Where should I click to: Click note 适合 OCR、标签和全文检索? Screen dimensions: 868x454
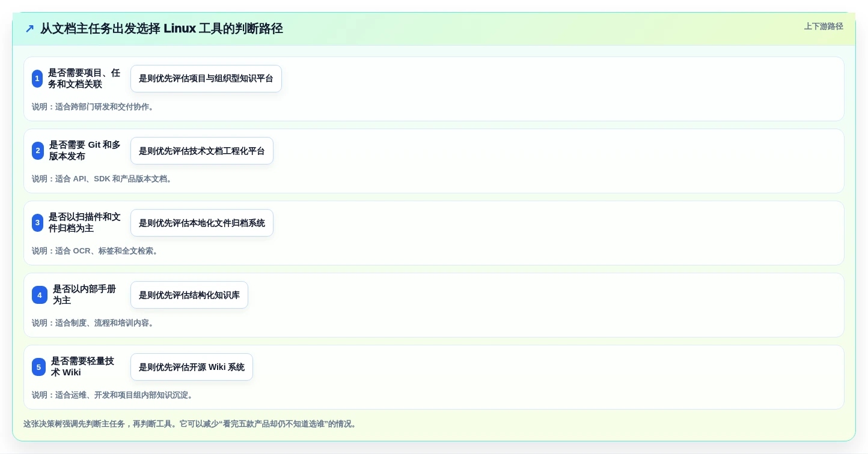(96, 251)
